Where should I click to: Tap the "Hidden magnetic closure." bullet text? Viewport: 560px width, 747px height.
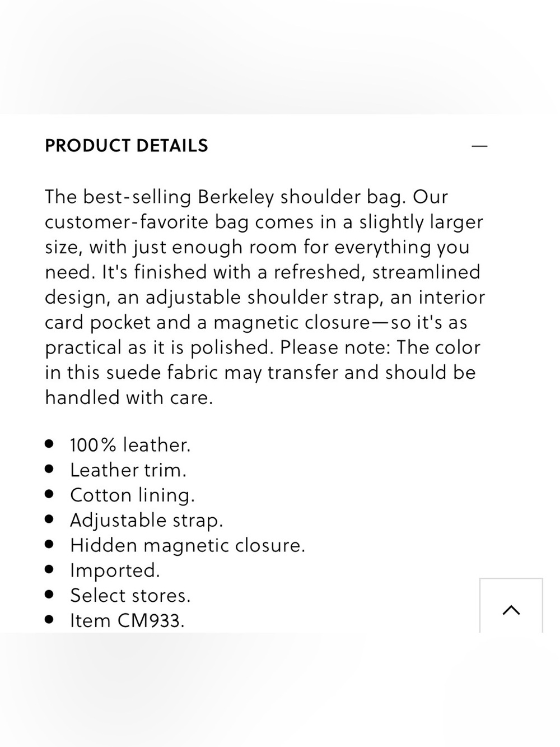coord(188,545)
